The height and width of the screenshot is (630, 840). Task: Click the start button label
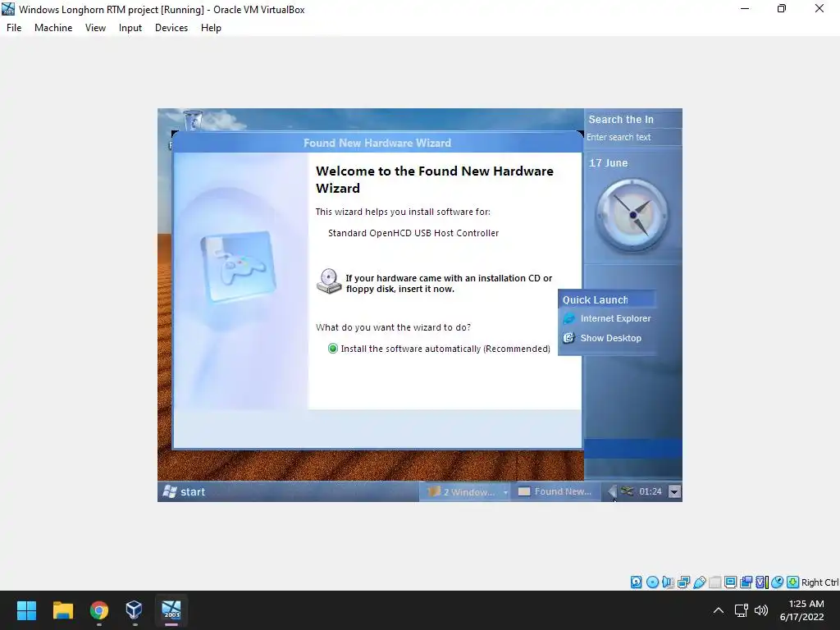(x=193, y=492)
